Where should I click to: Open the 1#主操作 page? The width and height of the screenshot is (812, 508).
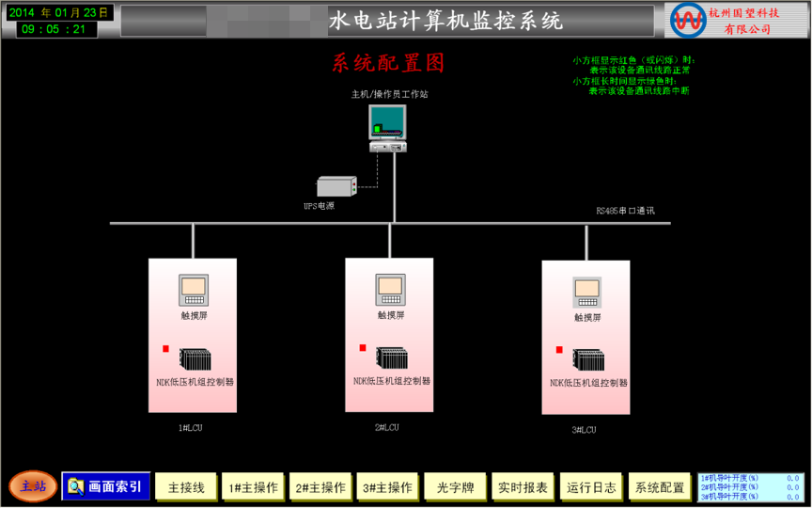pos(253,487)
